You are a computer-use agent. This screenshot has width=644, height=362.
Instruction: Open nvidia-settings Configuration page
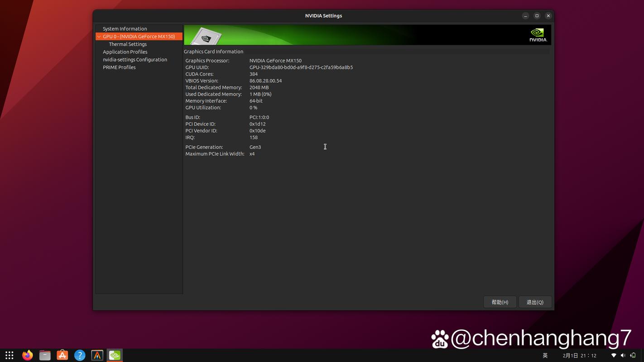pos(135,60)
